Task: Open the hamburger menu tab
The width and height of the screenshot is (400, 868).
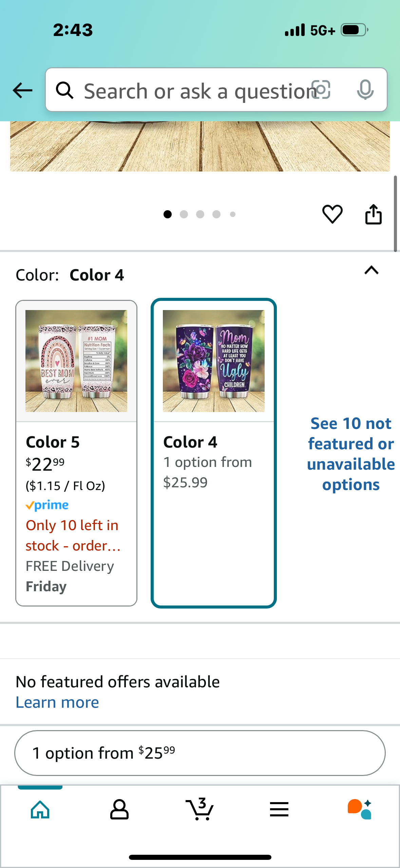Action: pos(279,810)
